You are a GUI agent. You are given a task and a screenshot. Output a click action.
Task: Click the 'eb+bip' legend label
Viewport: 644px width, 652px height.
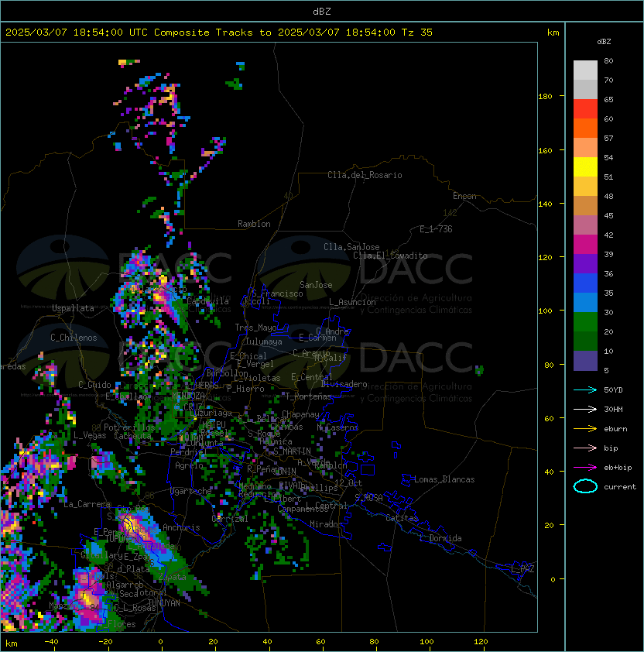pyautogui.click(x=618, y=468)
